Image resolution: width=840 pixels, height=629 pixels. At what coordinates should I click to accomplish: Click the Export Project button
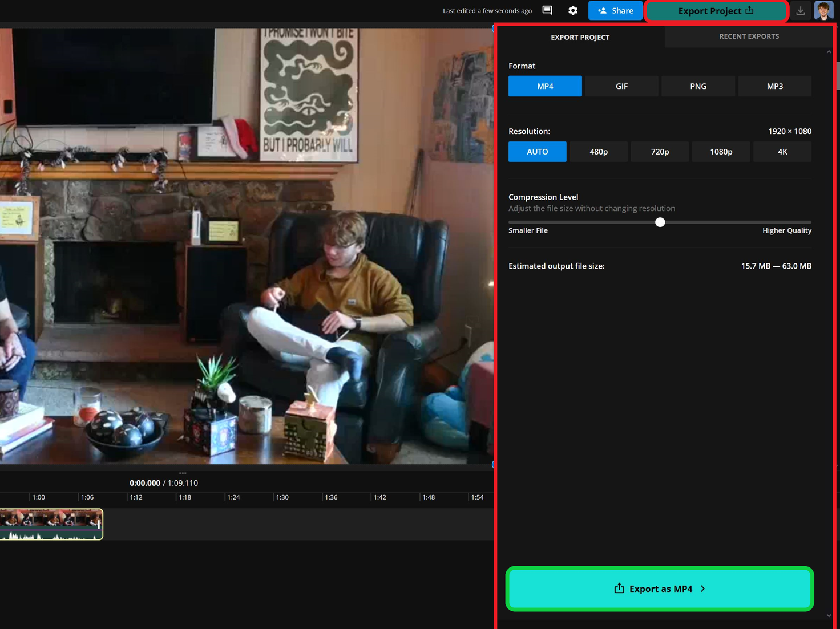point(716,10)
